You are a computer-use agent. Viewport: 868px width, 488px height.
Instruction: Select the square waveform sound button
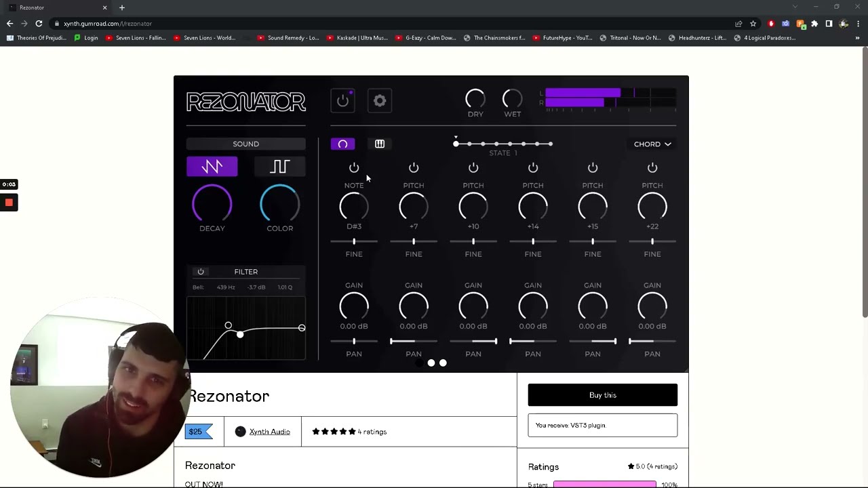click(280, 167)
